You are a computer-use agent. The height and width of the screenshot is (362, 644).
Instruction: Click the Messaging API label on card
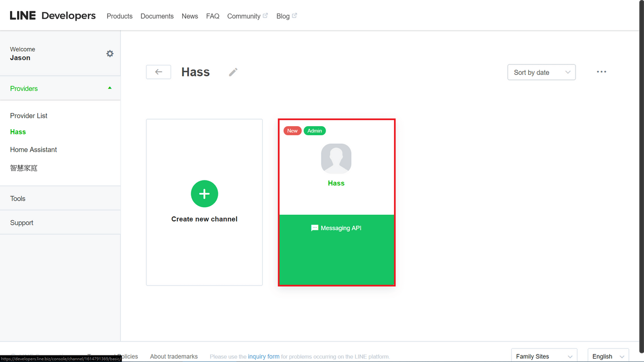[341, 228]
